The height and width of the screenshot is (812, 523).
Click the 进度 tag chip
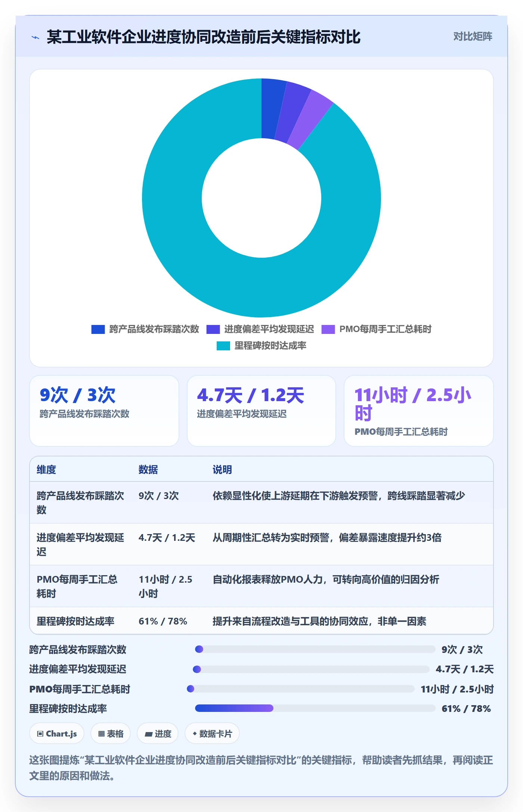point(158,734)
